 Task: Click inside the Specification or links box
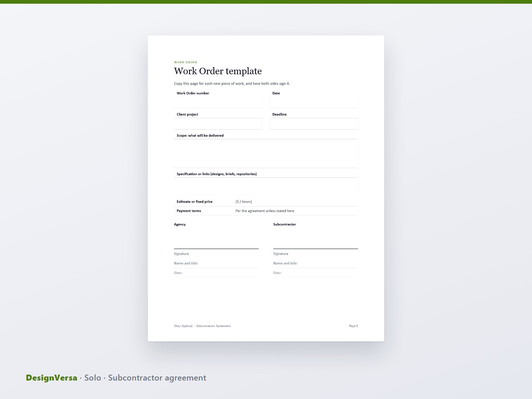click(x=266, y=186)
